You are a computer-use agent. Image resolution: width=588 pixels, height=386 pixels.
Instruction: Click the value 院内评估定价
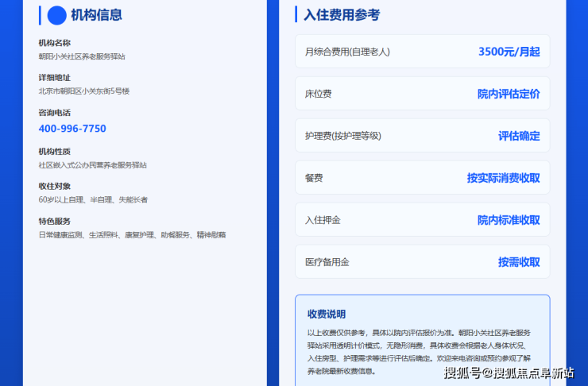pyautogui.click(x=509, y=94)
